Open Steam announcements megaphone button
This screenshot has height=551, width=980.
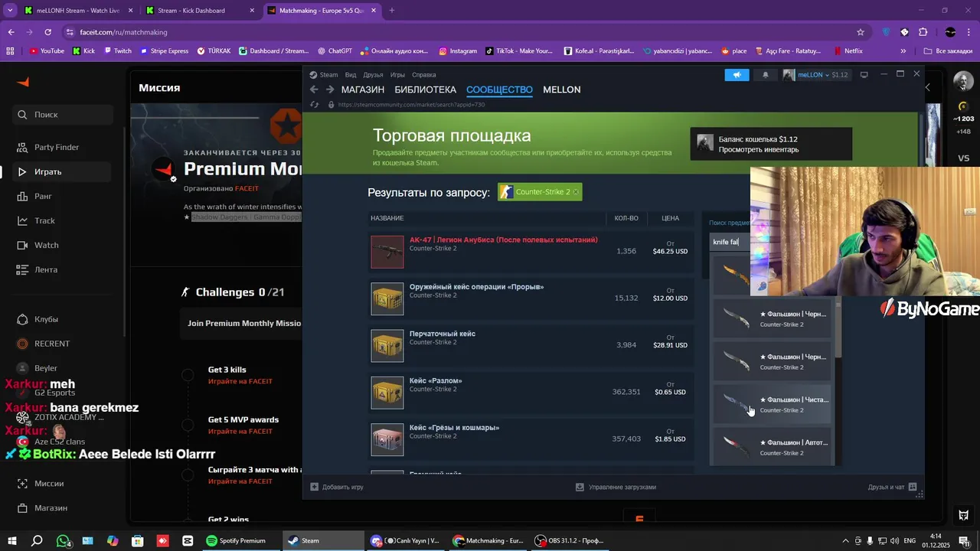(x=737, y=75)
